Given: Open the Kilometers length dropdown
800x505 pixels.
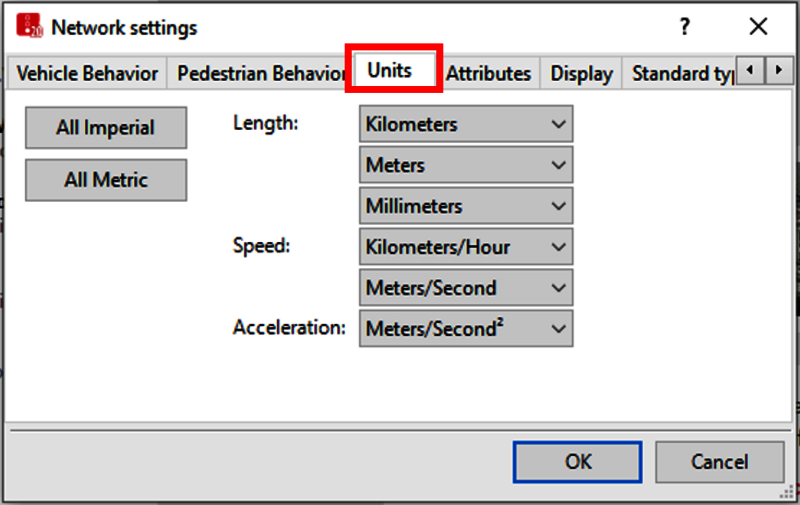Looking at the screenshot, I should point(466,125).
